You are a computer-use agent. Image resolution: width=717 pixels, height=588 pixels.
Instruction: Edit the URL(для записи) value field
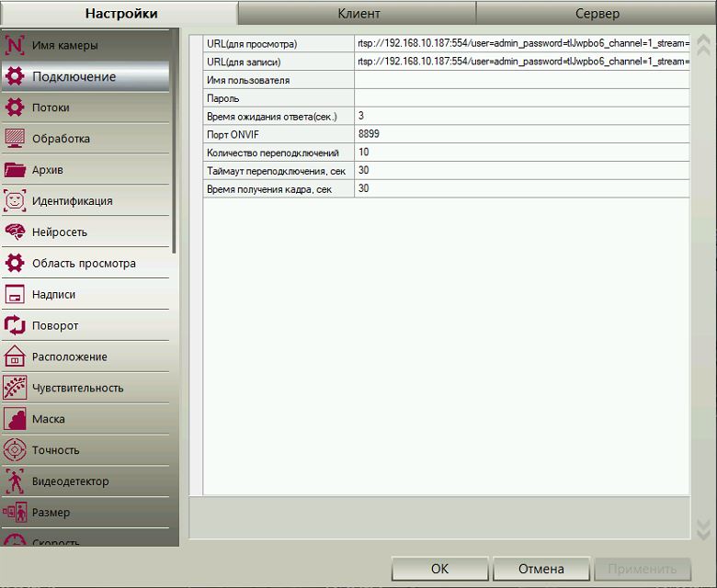pos(522,62)
